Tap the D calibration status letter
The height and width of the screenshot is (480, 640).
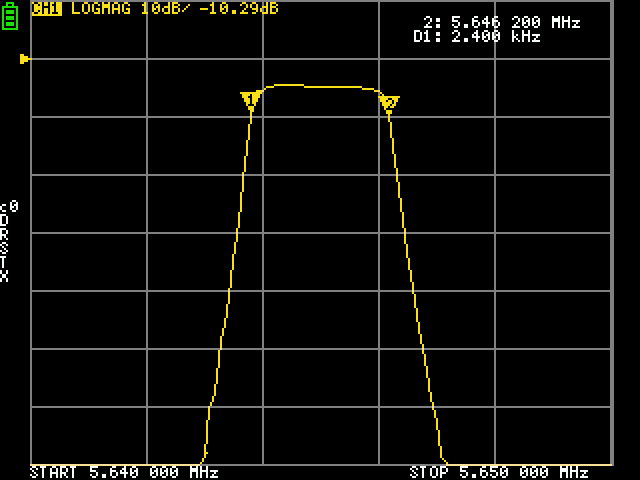5,220
